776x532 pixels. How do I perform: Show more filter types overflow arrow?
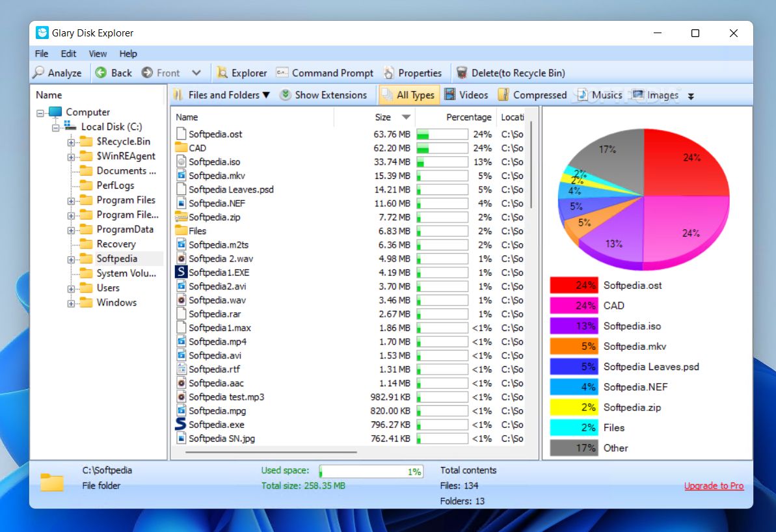pyautogui.click(x=691, y=96)
